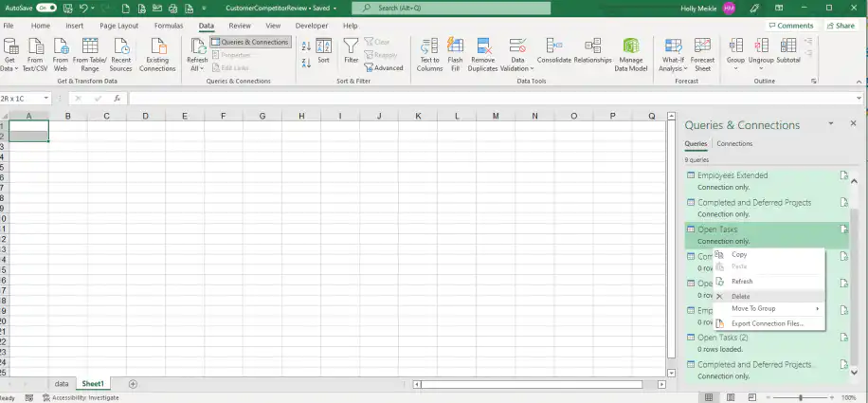This screenshot has height=403, width=868.
Task: Open the Undo history dropdown arrow
Action: 92,9
